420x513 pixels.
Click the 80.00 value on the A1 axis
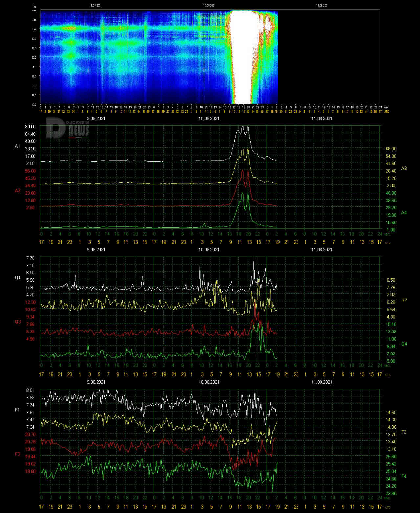tap(30, 126)
